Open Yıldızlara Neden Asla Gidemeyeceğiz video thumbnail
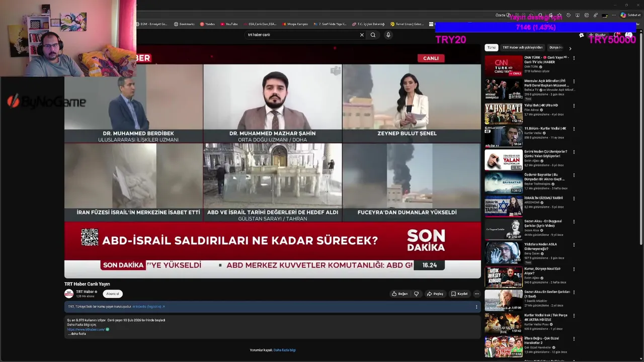Screen dimensions: 644x362 [504, 252]
